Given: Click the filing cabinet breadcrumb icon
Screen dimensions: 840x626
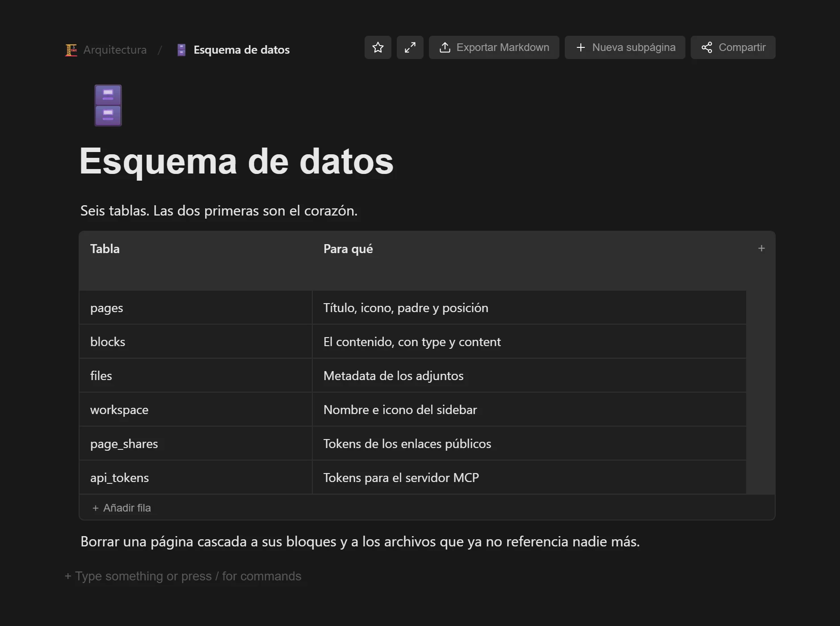Looking at the screenshot, I should point(181,50).
